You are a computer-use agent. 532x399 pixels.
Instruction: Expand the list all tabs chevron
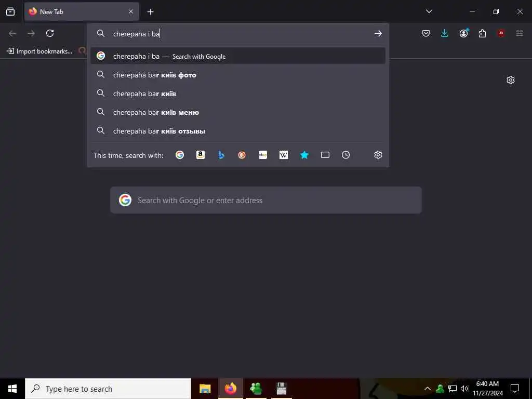click(x=429, y=11)
